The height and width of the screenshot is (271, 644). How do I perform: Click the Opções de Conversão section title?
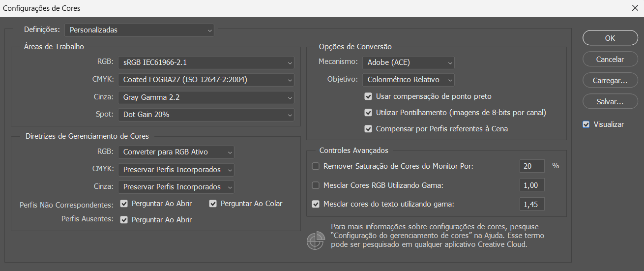pyautogui.click(x=355, y=47)
